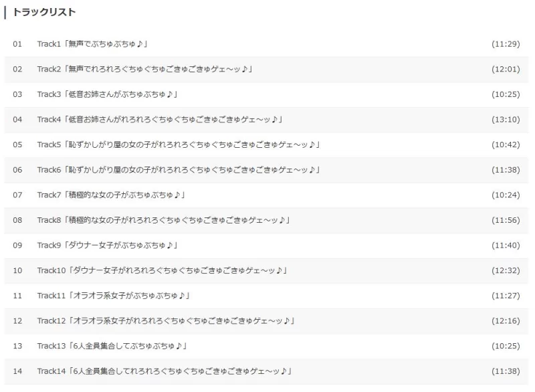The height and width of the screenshot is (392, 535).
Task: Select Track9 in the track list
Action: point(266,246)
